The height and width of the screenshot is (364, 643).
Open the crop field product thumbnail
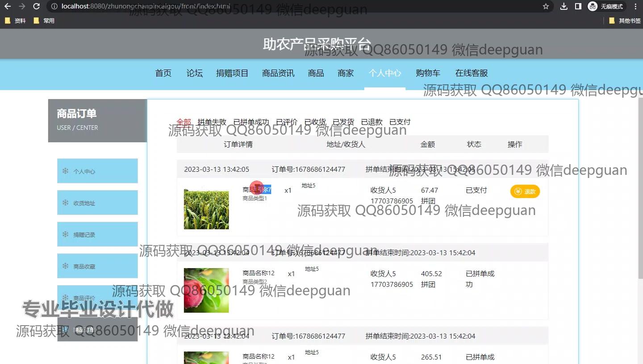pyautogui.click(x=206, y=207)
